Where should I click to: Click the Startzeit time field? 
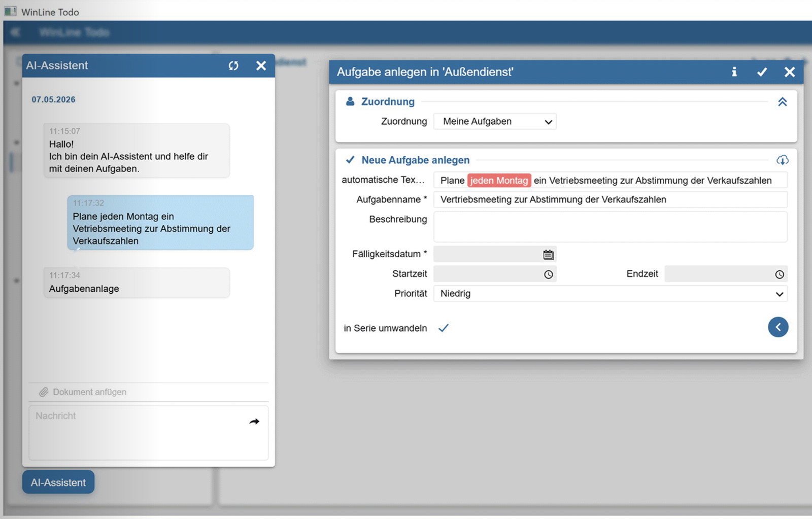(495, 274)
